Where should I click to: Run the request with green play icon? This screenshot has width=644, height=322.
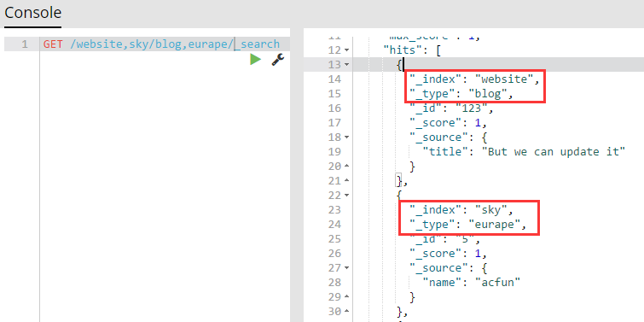tap(255, 60)
